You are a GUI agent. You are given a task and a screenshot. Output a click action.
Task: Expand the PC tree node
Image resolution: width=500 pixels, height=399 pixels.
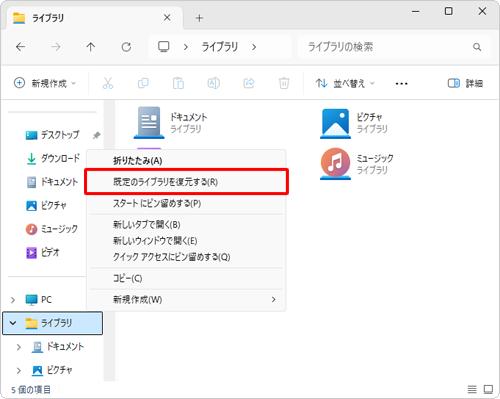pyautogui.click(x=13, y=300)
